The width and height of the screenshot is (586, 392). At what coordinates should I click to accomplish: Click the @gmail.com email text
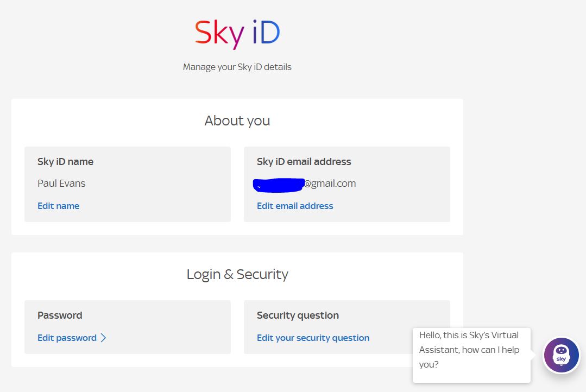[x=330, y=184]
